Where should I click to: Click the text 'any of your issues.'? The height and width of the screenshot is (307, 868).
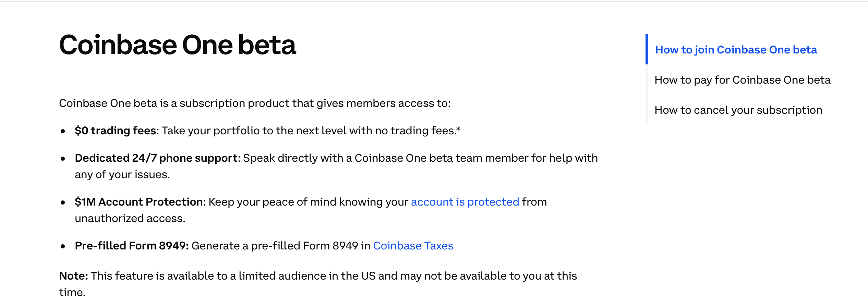click(122, 175)
